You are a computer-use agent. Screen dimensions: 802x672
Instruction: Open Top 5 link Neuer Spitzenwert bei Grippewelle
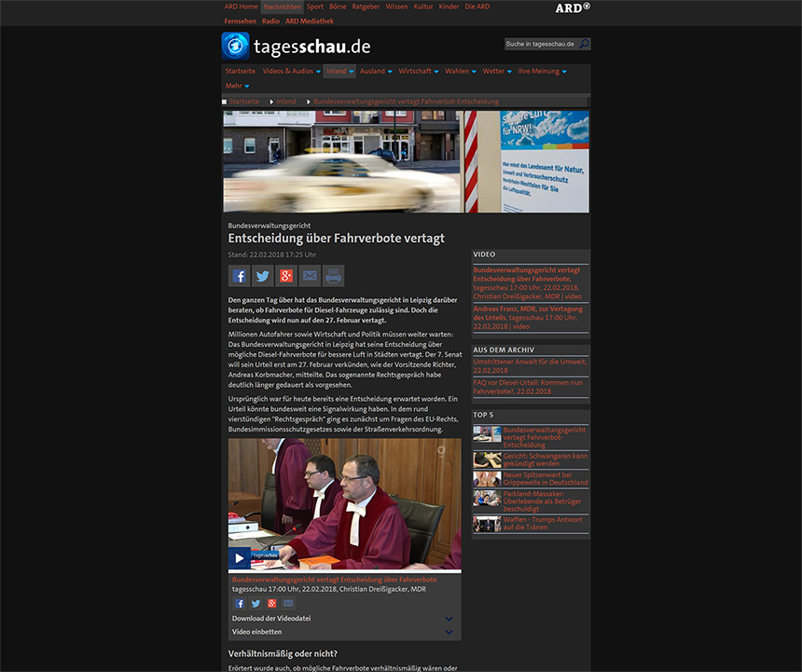pyautogui.click(x=546, y=478)
